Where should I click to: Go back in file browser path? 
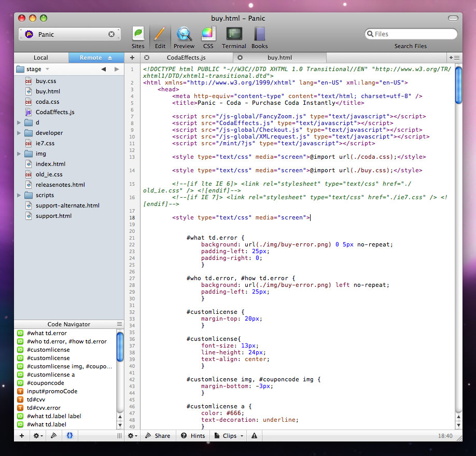104,70
